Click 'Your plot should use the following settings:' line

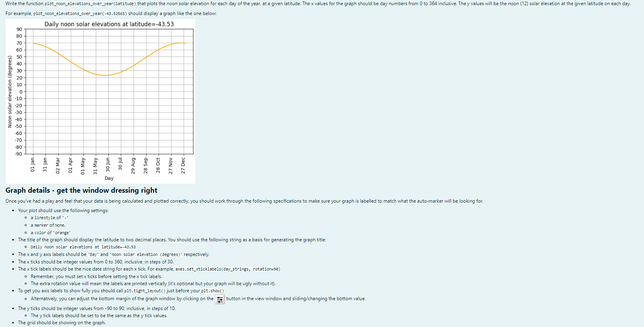tap(63, 210)
